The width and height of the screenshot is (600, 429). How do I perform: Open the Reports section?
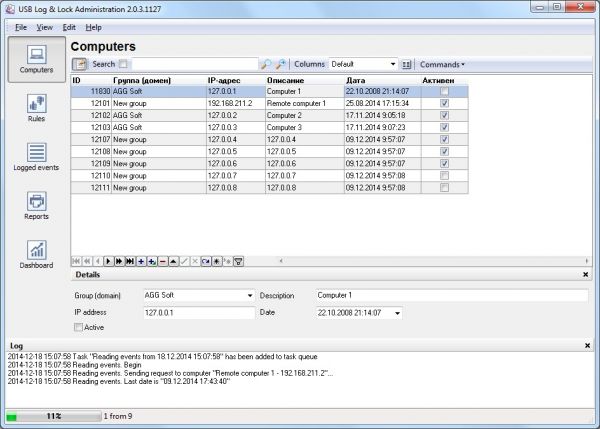pyautogui.click(x=36, y=205)
